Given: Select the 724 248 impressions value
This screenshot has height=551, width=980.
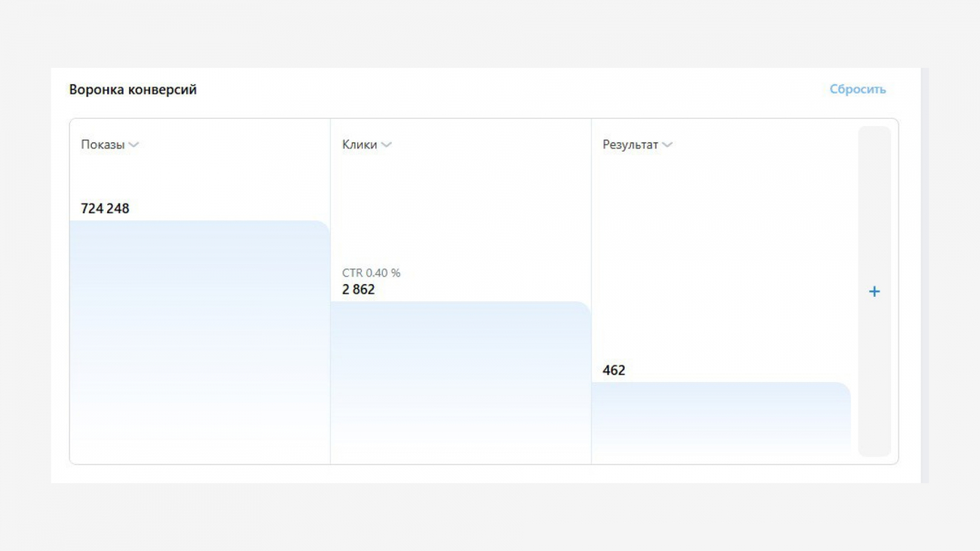Looking at the screenshot, I should coord(105,208).
